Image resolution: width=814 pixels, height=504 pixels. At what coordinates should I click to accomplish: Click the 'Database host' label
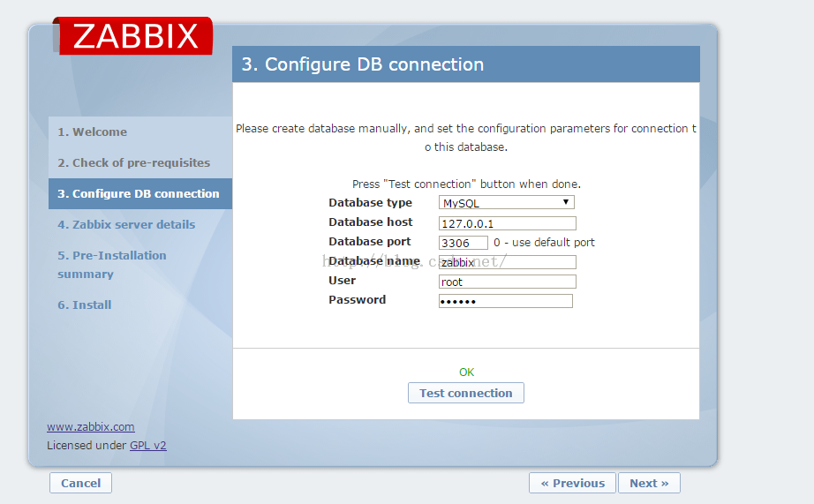371,222
